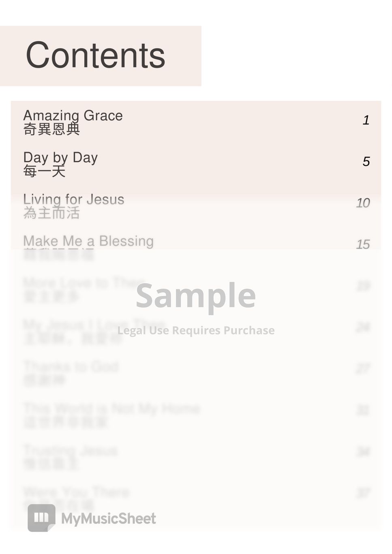Click the Chinese title 為主而活

point(51,213)
